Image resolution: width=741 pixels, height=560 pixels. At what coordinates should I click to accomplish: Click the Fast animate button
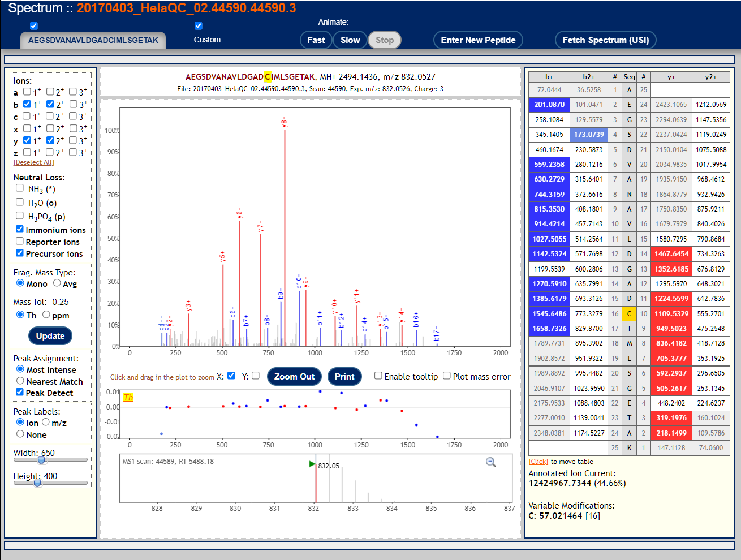(x=316, y=40)
